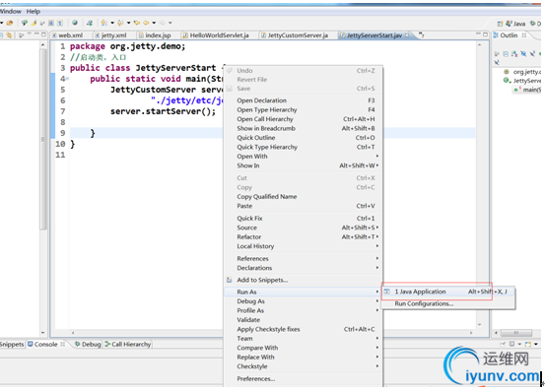Switch to the Console view tab
Image resolution: width=545 pixels, height=392 pixels.
tap(46, 344)
